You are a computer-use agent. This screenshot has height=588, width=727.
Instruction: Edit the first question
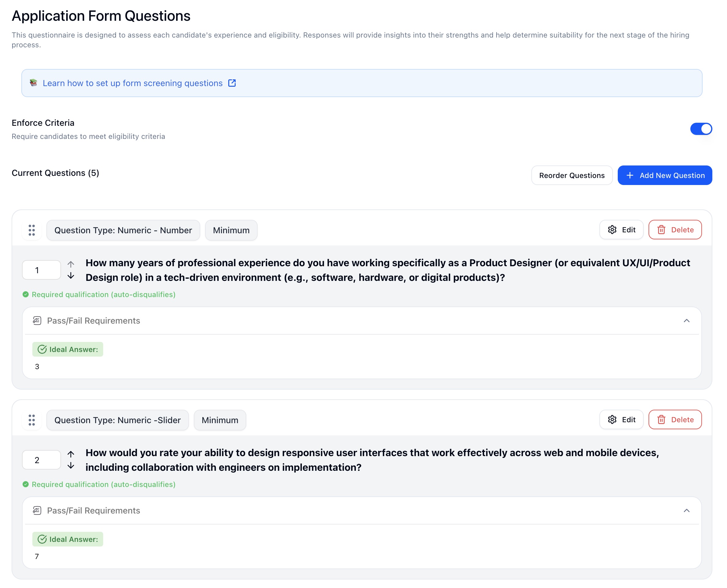[621, 230]
